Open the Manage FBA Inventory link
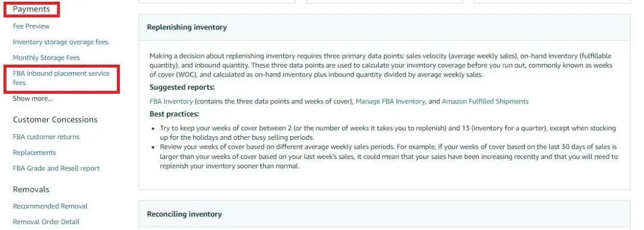The width and height of the screenshot is (644, 230). pos(390,101)
